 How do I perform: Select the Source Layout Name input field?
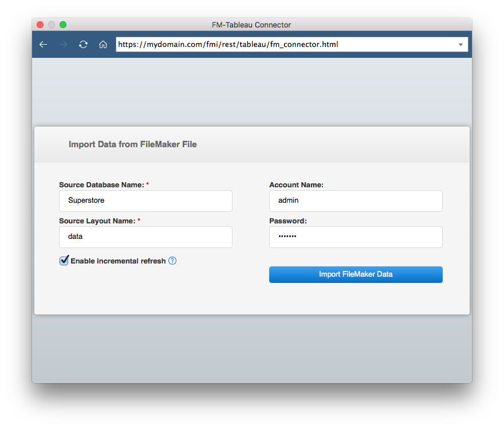point(145,237)
